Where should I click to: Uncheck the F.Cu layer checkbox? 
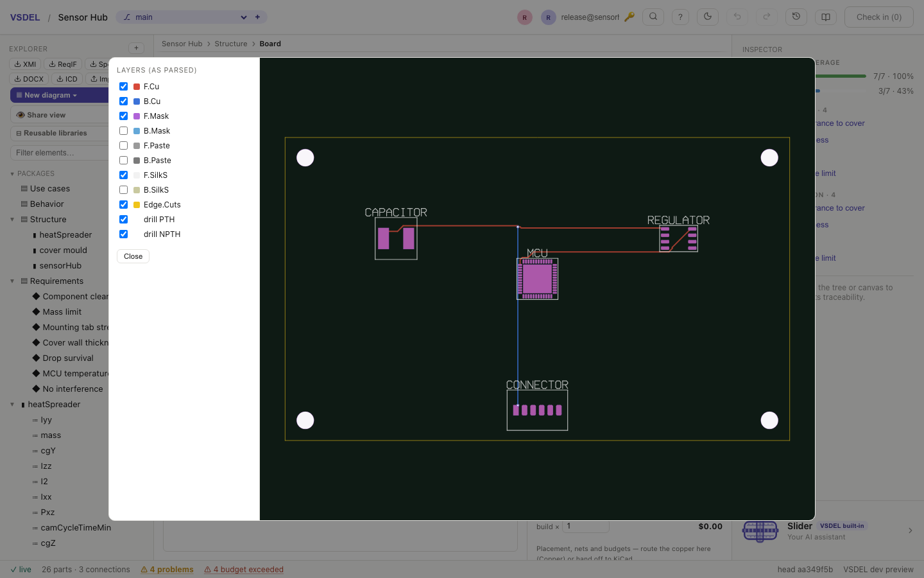click(x=123, y=87)
